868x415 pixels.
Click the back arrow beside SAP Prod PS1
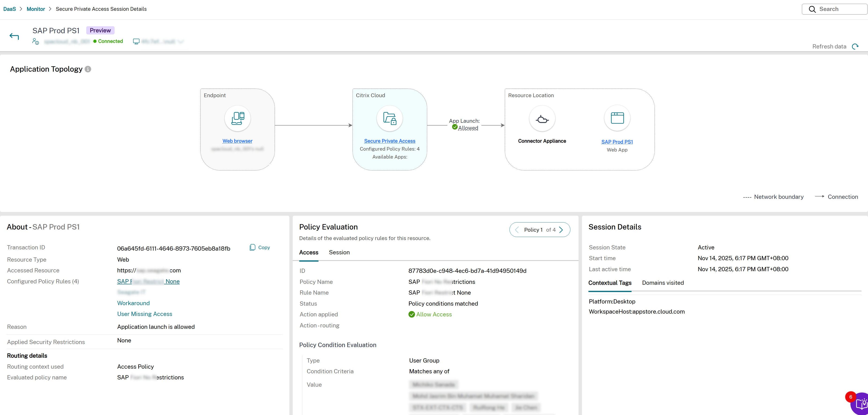14,36
